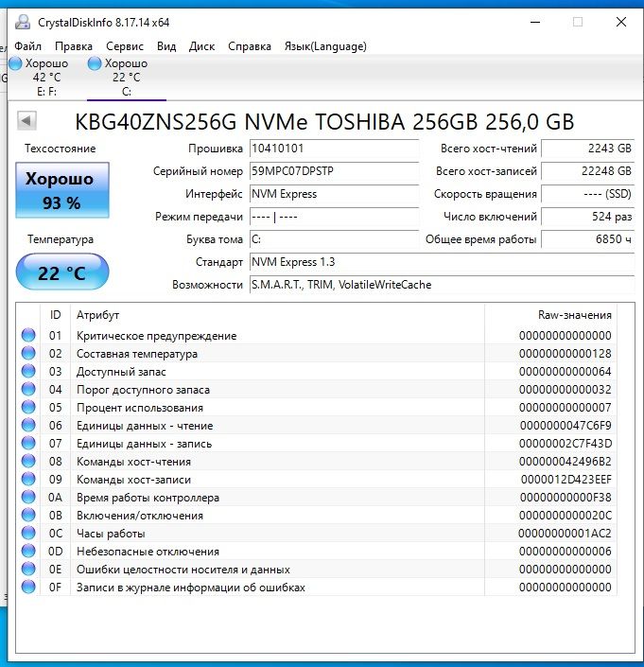
Task: Switch to the E: F: disk tab
Action: (46, 77)
